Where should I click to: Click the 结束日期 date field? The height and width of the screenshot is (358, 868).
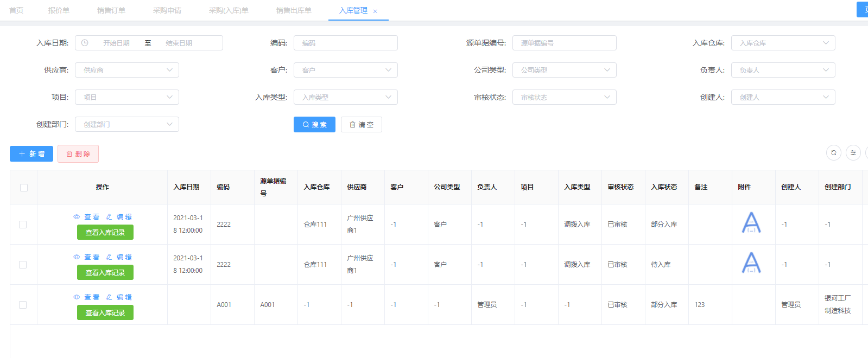pyautogui.click(x=179, y=43)
